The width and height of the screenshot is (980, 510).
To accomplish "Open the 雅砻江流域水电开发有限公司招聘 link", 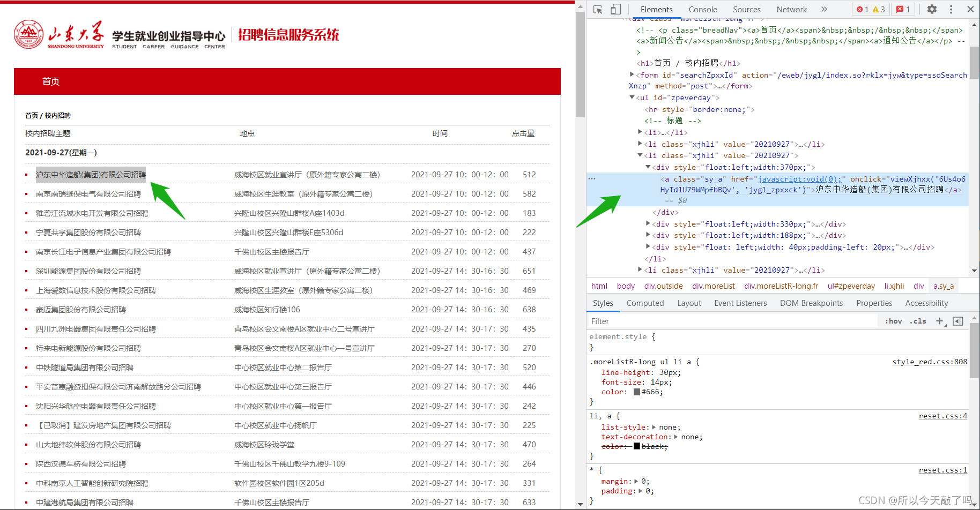I will pos(92,213).
